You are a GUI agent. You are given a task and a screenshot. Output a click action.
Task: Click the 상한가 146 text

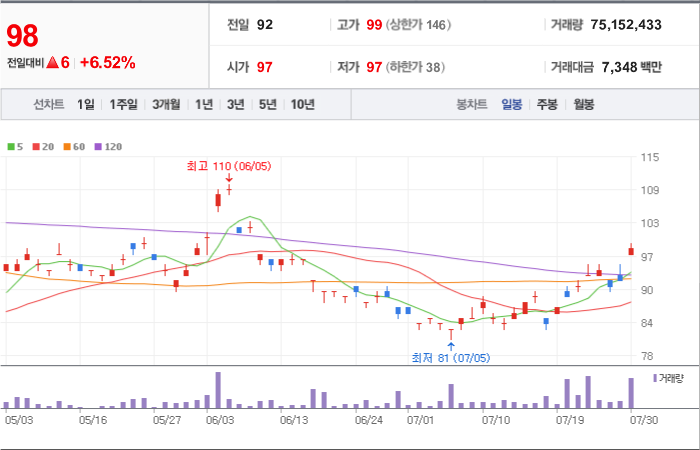(x=418, y=25)
